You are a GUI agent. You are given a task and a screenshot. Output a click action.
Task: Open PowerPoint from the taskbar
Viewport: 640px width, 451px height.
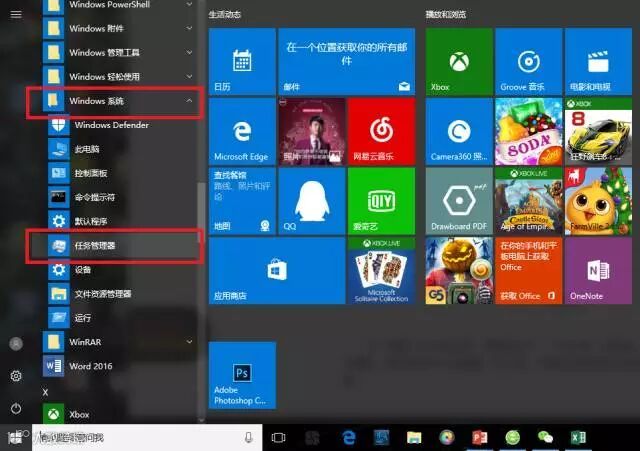click(480, 438)
